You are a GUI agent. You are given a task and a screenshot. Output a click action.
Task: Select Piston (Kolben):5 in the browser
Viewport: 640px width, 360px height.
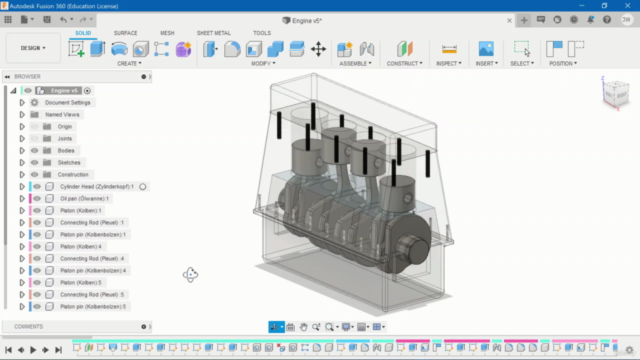point(81,282)
